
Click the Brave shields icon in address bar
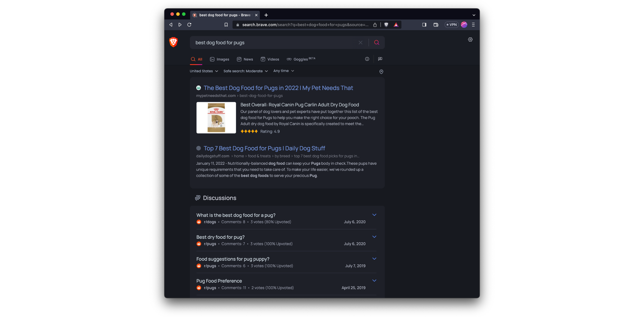point(386,25)
